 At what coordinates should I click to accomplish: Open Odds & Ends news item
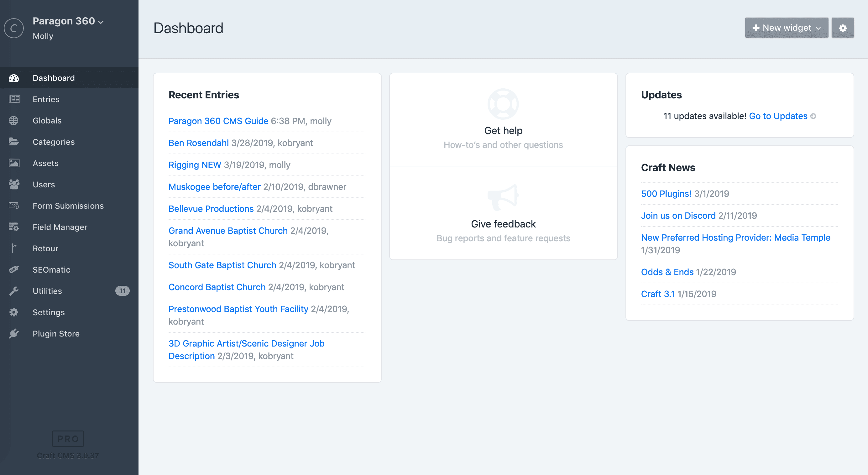point(667,272)
